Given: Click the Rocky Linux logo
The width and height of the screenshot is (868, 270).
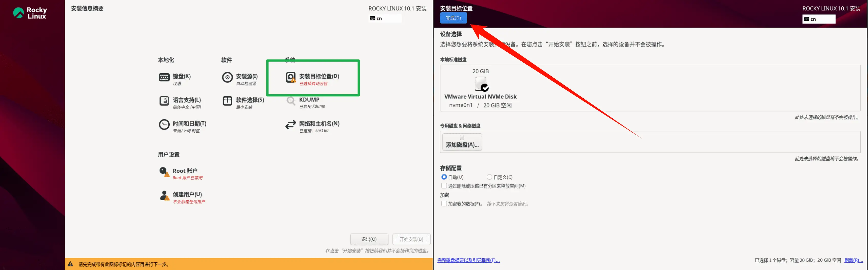Looking at the screenshot, I should point(30,13).
